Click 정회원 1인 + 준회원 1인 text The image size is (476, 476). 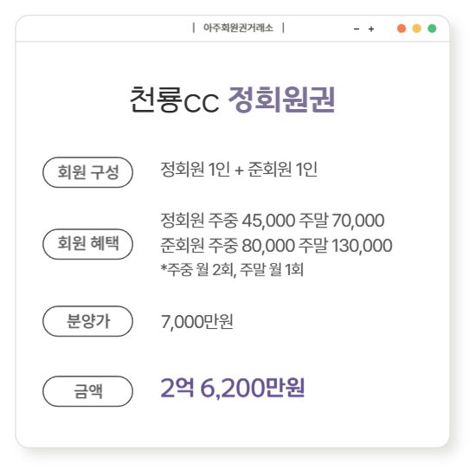(239, 169)
